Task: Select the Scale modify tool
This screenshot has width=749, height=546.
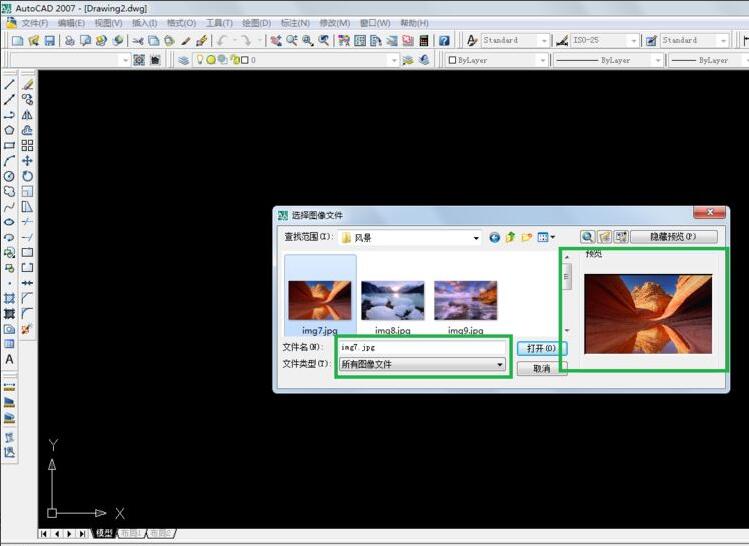Action: (x=28, y=192)
